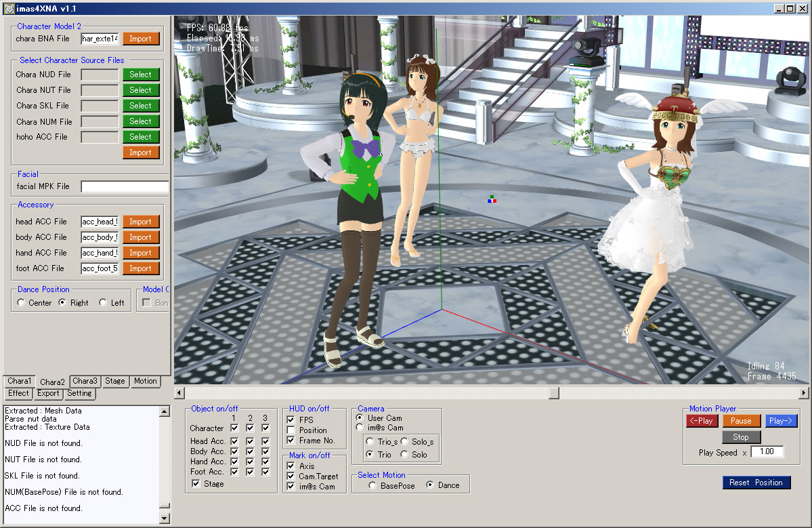
Task: Enable the Position HUD checkbox
Action: 291,430
